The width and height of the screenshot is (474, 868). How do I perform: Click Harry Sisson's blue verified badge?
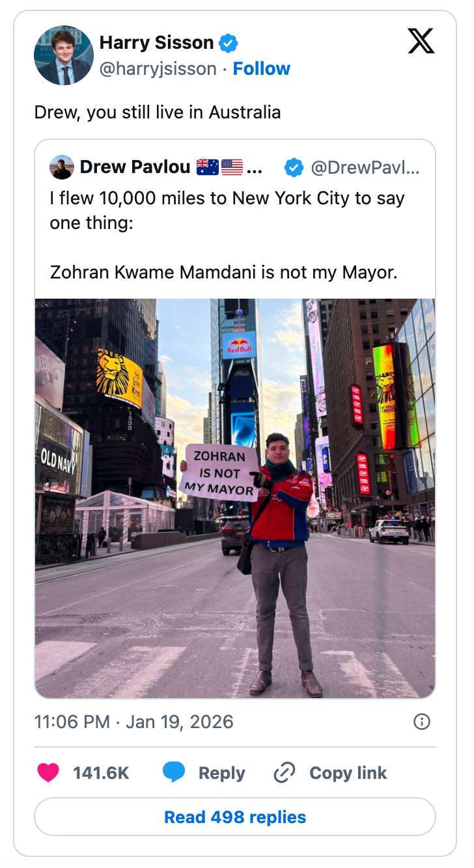[229, 44]
